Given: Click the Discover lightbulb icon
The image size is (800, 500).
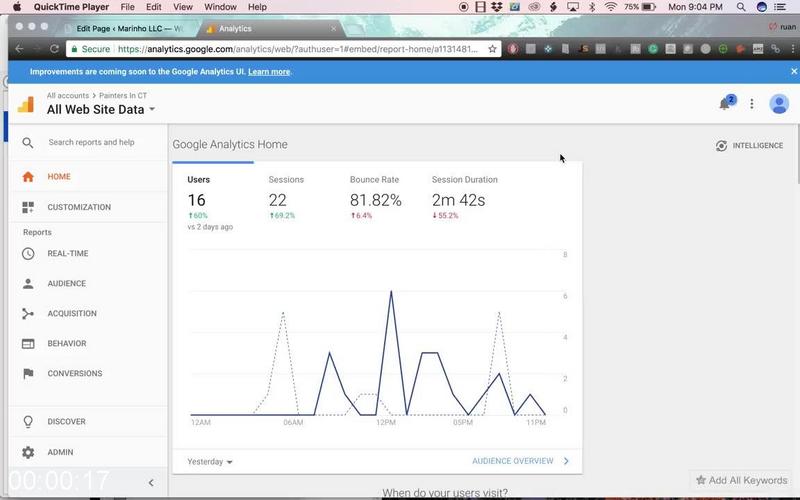Looking at the screenshot, I should click(x=28, y=421).
